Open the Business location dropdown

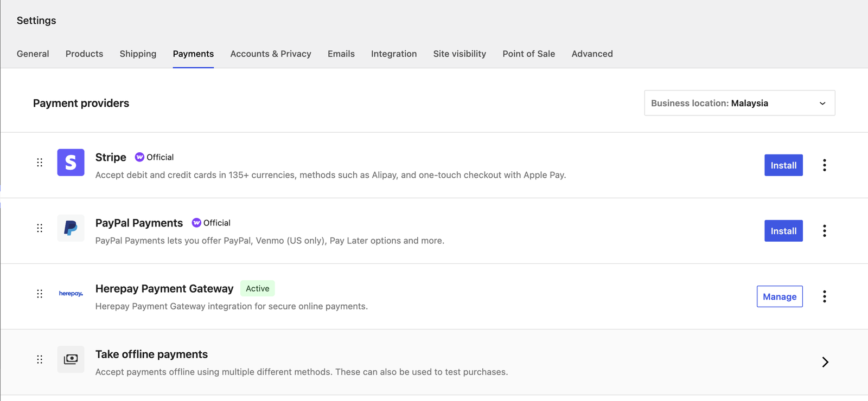coord(739,103)
